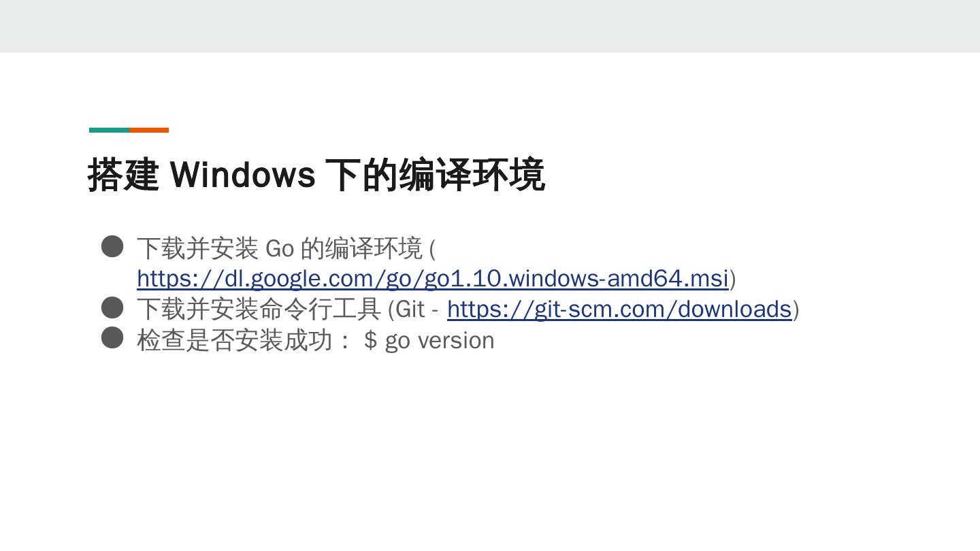Click the (Git - label before link

tap(413, 309)
